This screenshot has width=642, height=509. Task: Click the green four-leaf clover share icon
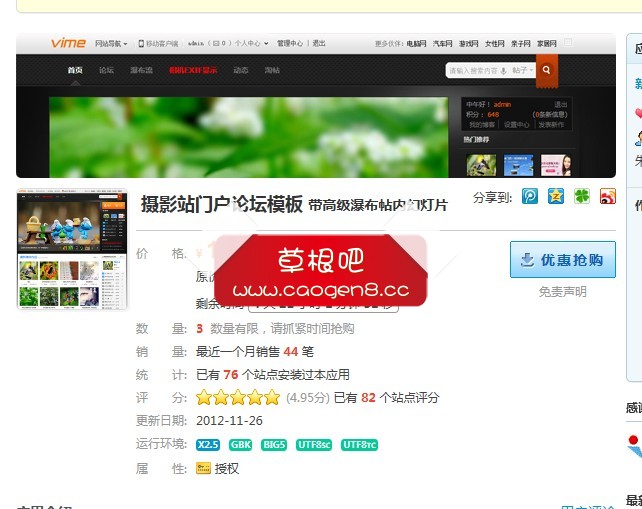point(582,196)
